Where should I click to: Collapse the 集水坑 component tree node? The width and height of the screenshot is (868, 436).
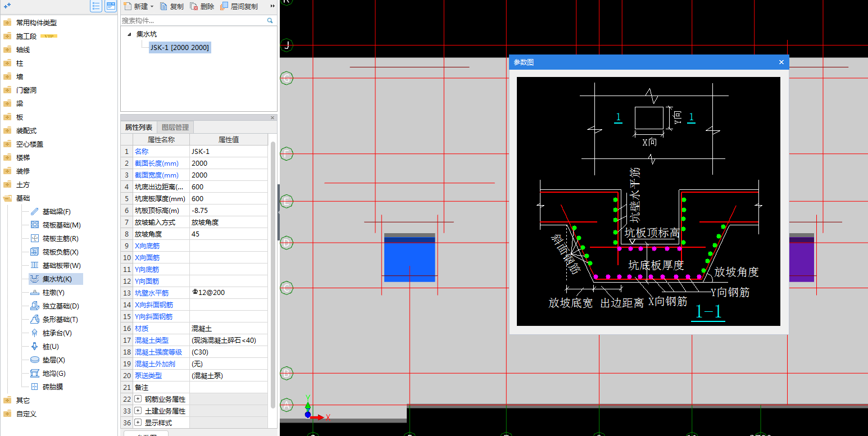[129, 34]
